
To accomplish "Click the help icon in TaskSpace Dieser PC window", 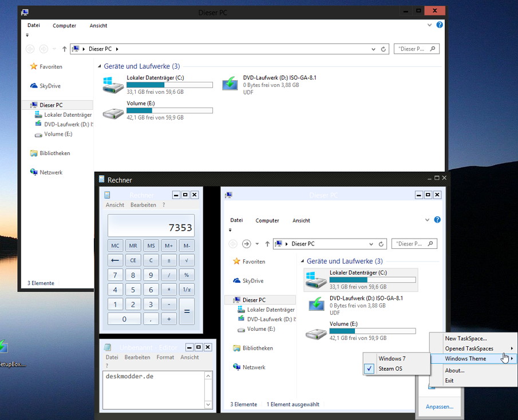I will [437, 220].
